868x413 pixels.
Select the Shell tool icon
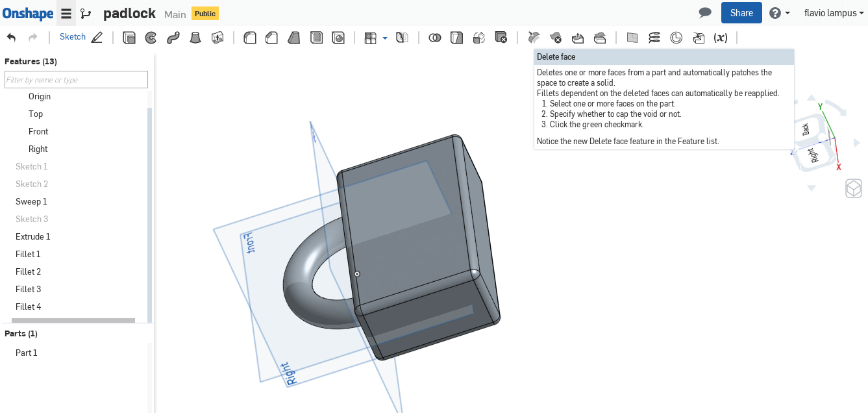[x=316, y=38]
